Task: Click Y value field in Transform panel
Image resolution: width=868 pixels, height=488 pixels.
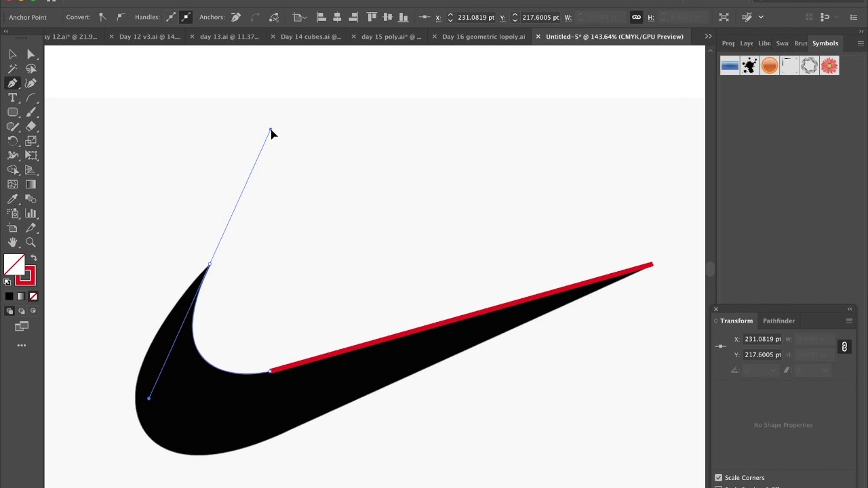Action: (x=763, y=354)
